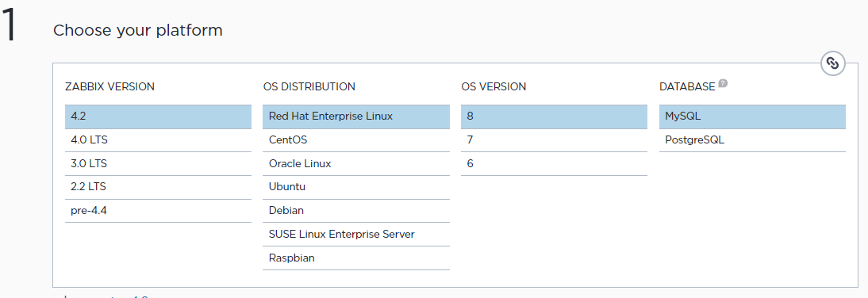Pick Oracle Linux distribution
Image resolution: width=868 pixels, height=298 pixels.
point(356,164)
